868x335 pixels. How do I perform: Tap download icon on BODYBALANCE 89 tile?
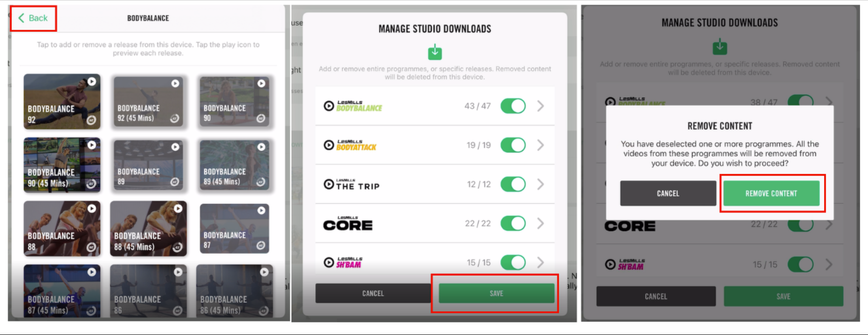pyautogui.click(x=175, y=182)
